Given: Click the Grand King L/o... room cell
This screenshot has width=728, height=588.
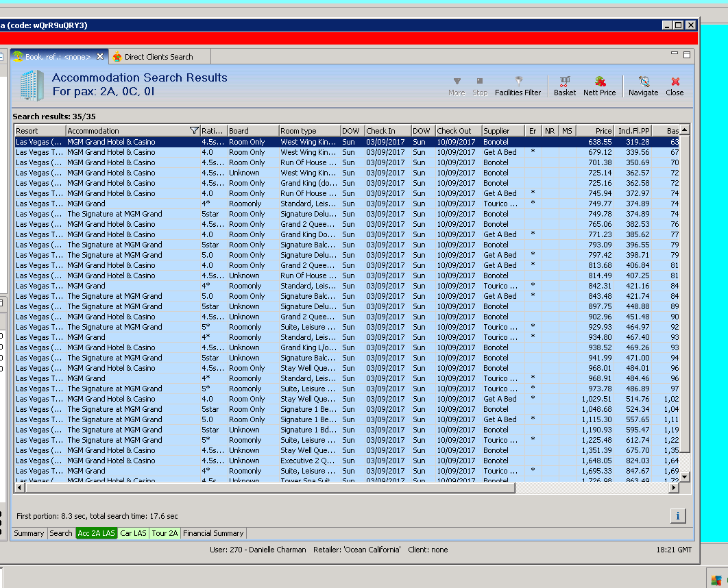Looking at the screenshot, I should tap(308, 347).
